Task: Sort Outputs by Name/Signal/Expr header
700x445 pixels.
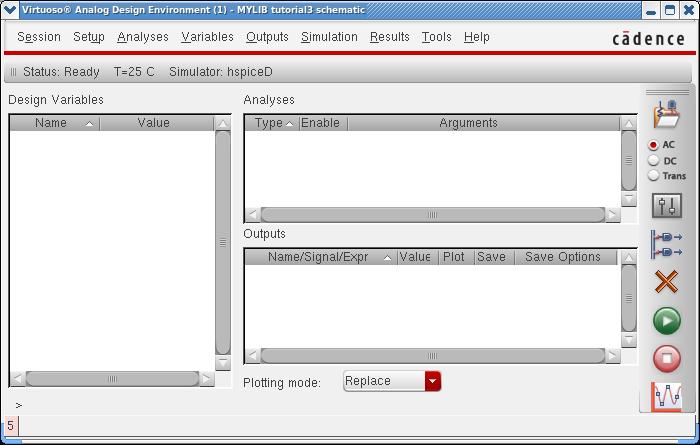Action: pos(321,257)
